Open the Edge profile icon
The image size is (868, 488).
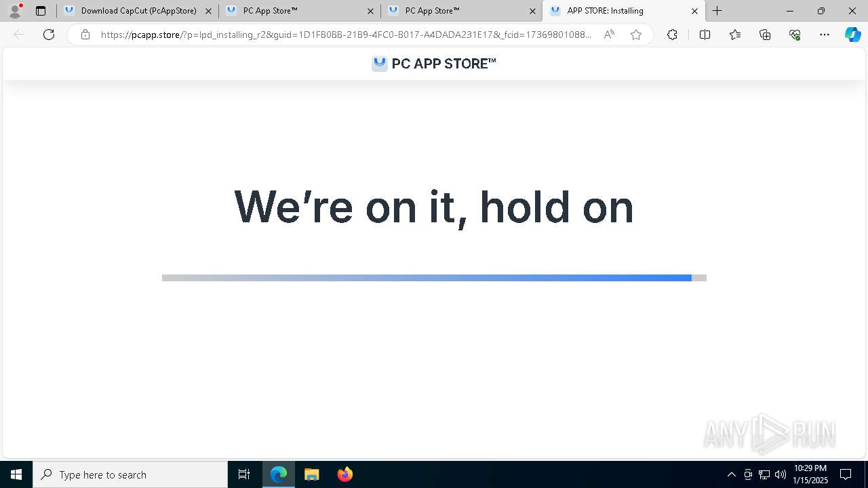coord(14,11)
